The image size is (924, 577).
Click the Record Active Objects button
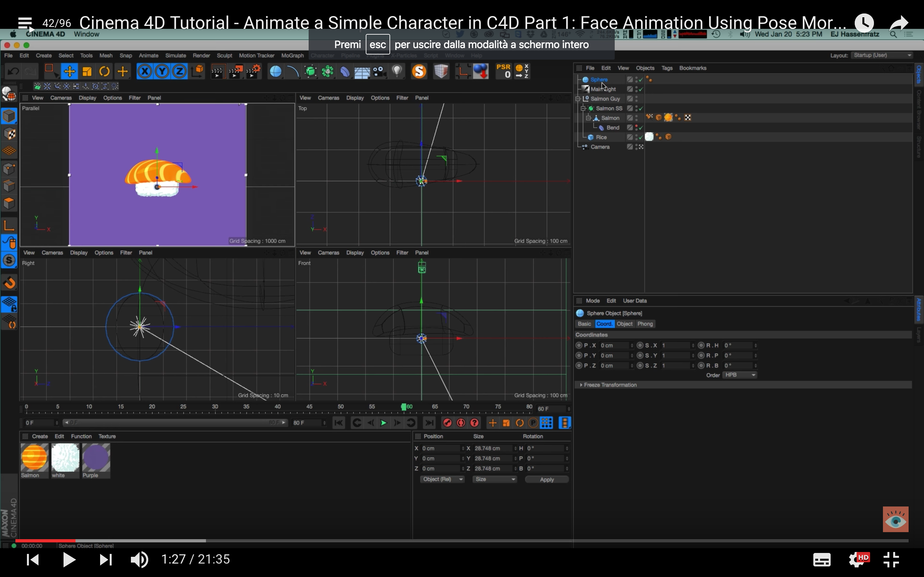tap(448, 423)
